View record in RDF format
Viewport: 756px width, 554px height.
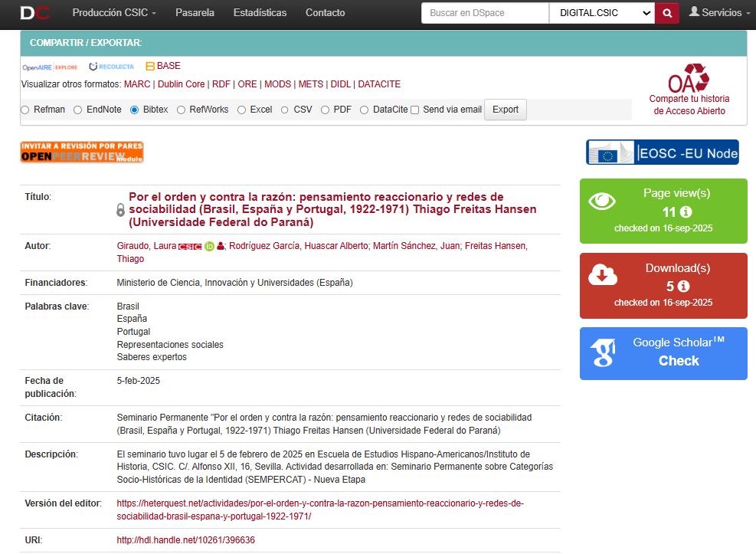pyautogui.click(x=221, y=84)
